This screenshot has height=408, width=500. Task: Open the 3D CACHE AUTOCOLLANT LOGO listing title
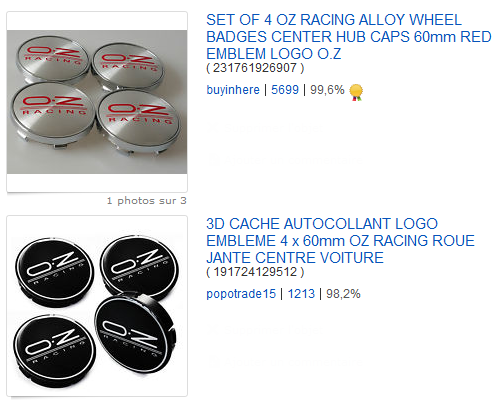click(x=340, y=241)
